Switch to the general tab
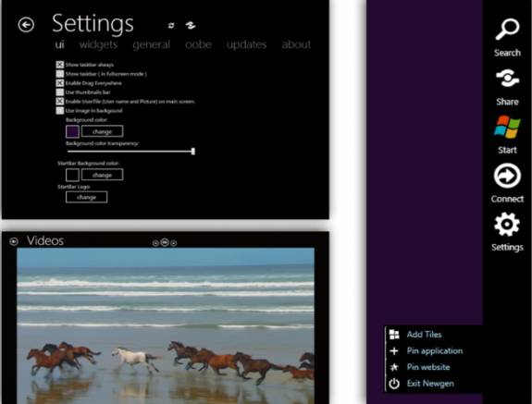Viewport: 532px width, 404px height. pos(152,44)
